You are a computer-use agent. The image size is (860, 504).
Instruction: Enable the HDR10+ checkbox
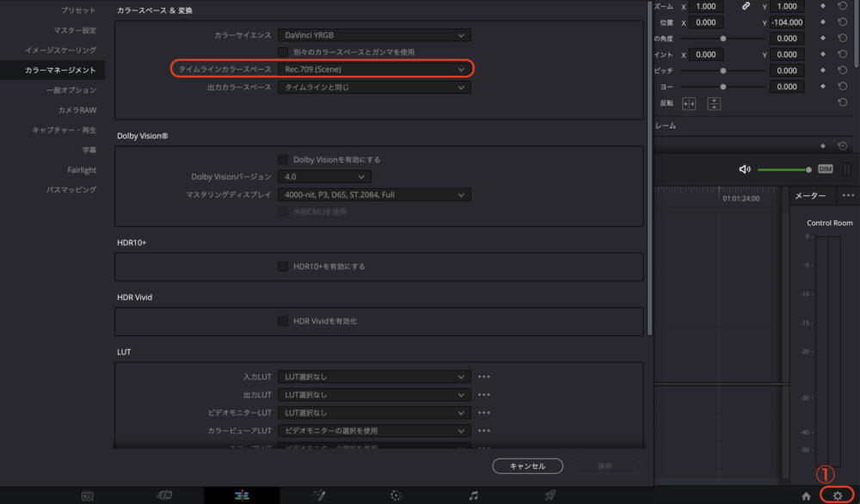[x=283, y=267]
